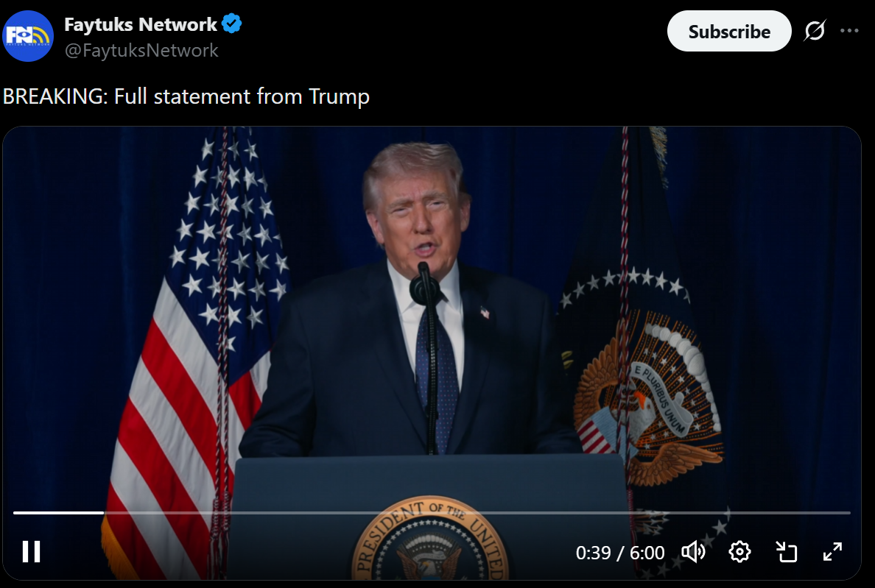Click the 0:39 / 6:00 time display
The height and width of the screenshot is (588, 875).
point(620,553)
